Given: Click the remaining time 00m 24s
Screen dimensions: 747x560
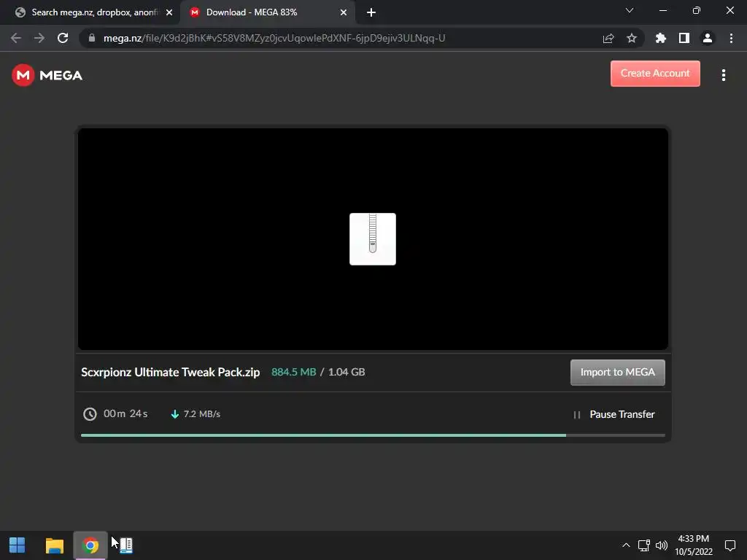Looking at the screenshot, I should [x=125, y=414].
